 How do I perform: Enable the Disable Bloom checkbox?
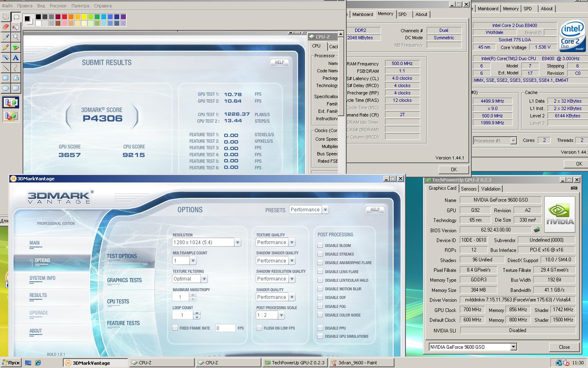click(x=320, y=245)
